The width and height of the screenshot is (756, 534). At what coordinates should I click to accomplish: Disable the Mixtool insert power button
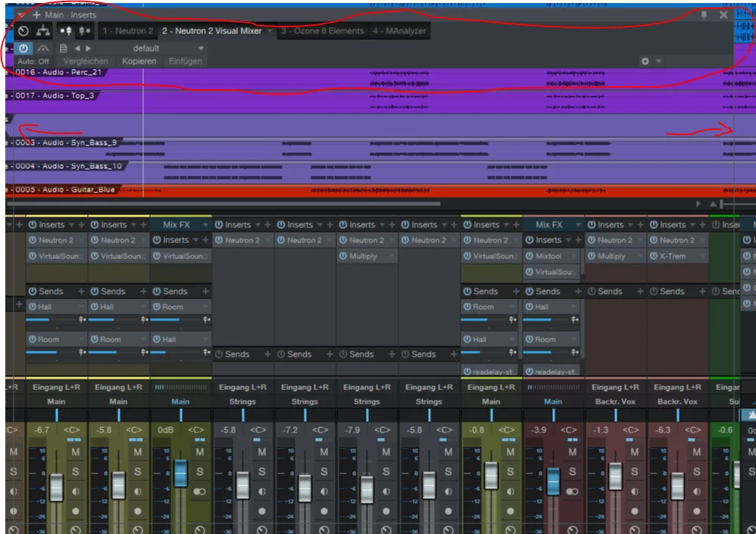click(530, 256)
